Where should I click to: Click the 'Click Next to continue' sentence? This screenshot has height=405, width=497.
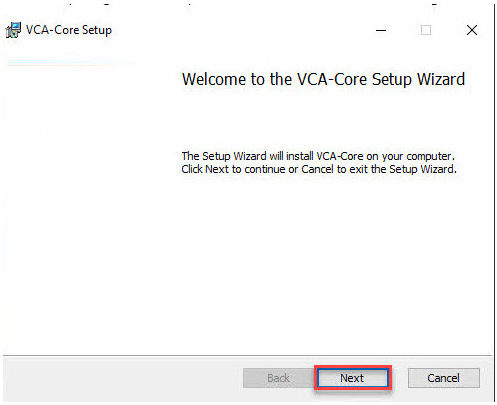pyautogui.click(x=319, y=169)
